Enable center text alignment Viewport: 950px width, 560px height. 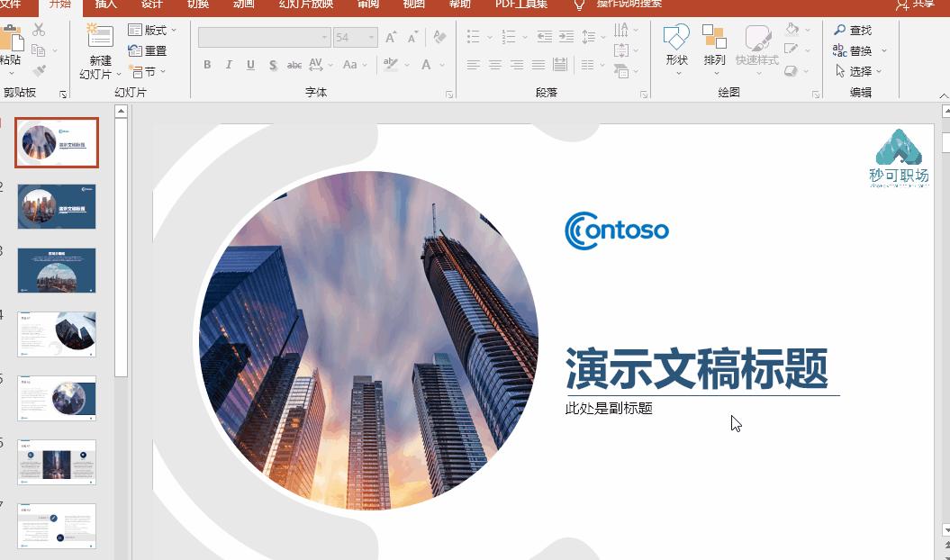click(x=494, y=65)
